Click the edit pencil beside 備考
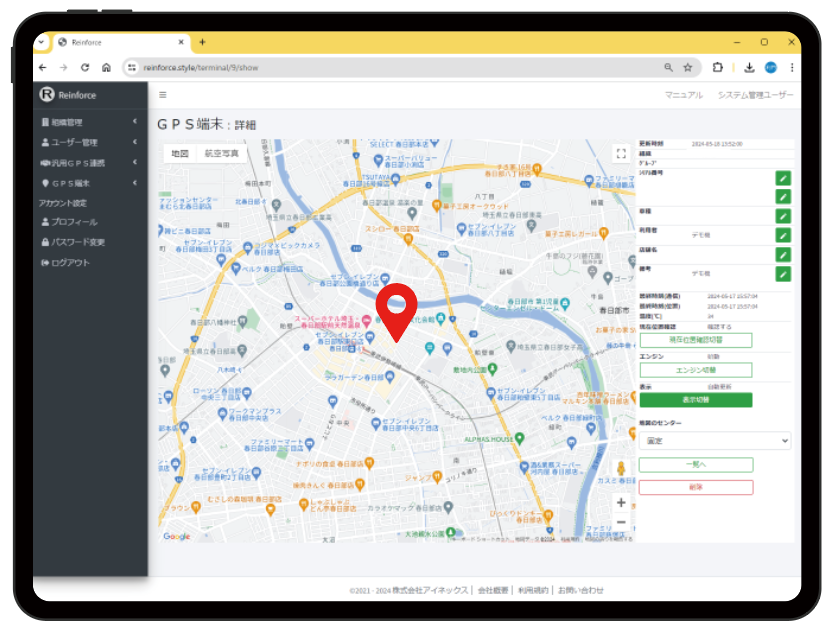This screenshot has width=835, height=635. (x=783, y=274)
